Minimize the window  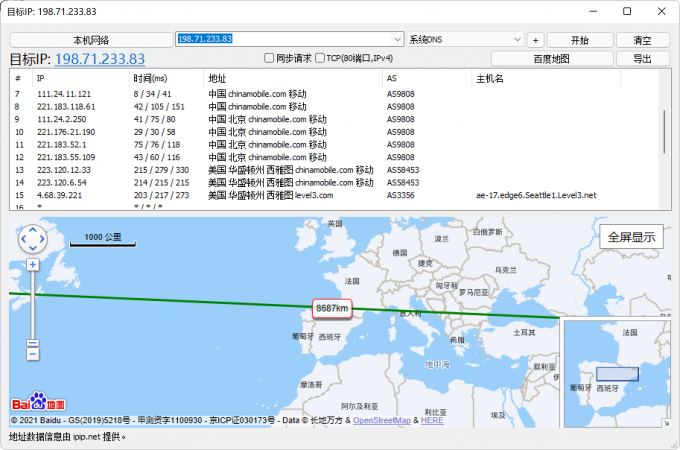(593, 11)
